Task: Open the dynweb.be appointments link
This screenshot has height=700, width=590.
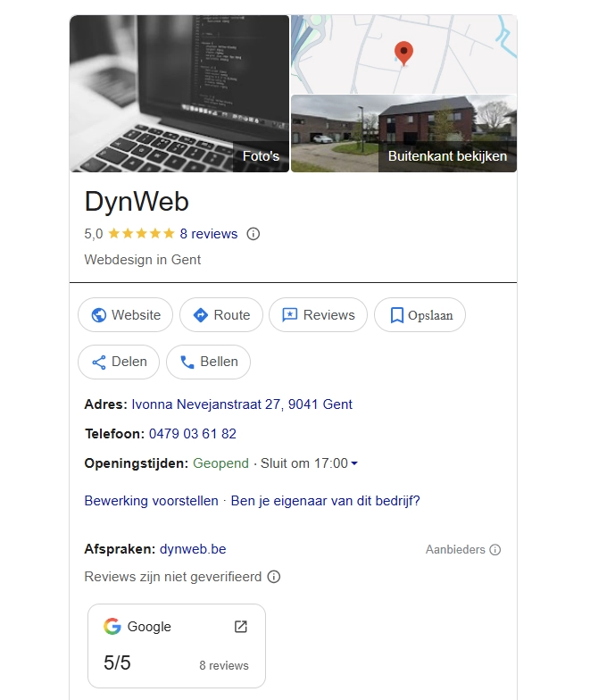Action: [193, 549]
